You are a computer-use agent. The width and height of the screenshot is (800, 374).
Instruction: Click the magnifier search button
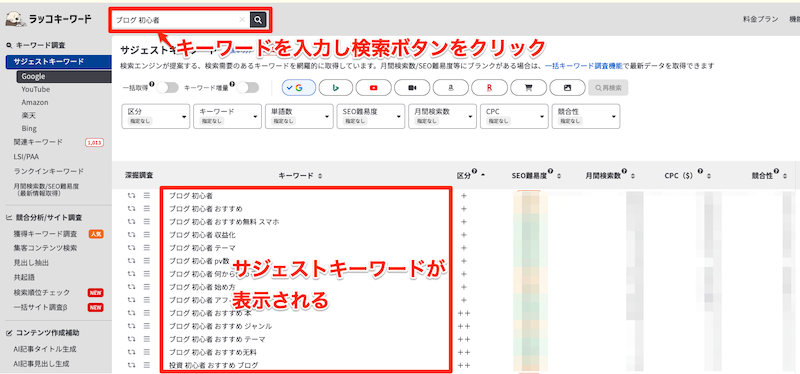coord(258,20)
